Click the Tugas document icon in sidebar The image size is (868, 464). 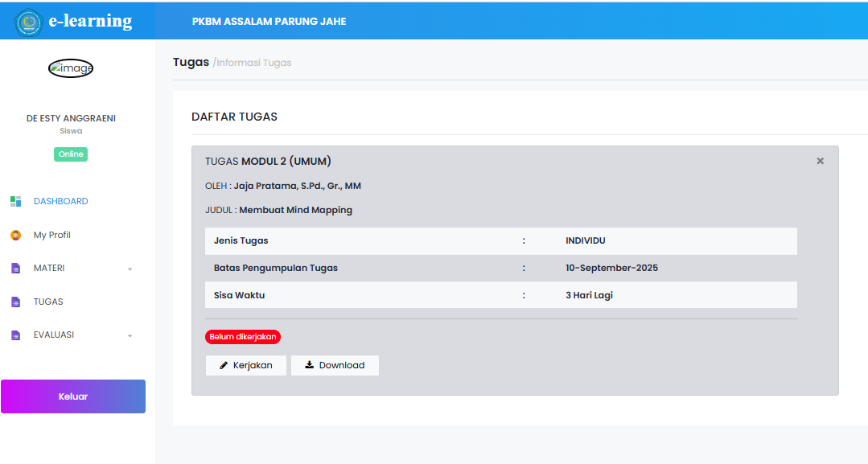point(15,302)
